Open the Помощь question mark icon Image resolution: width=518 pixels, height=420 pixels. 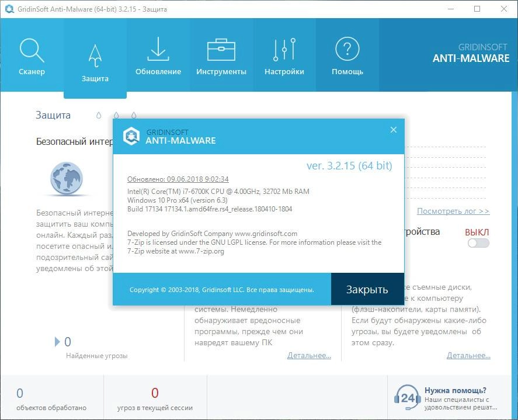coord(347,49)
